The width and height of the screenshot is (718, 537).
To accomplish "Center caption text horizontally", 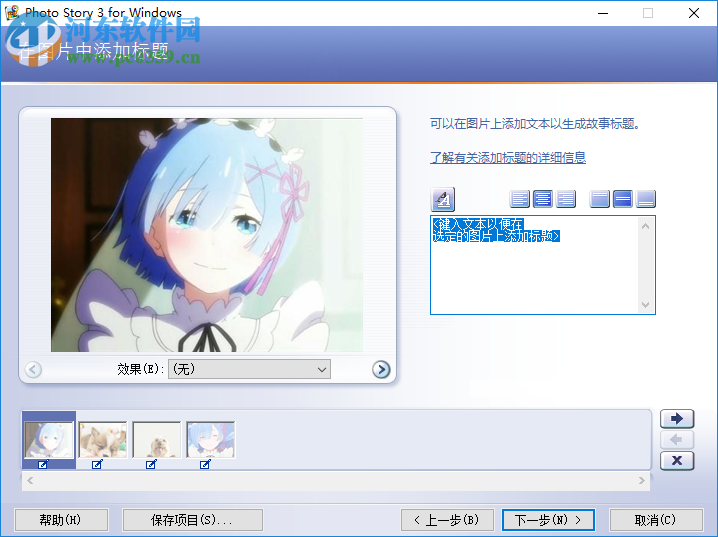I will click(x=543, y=199).
